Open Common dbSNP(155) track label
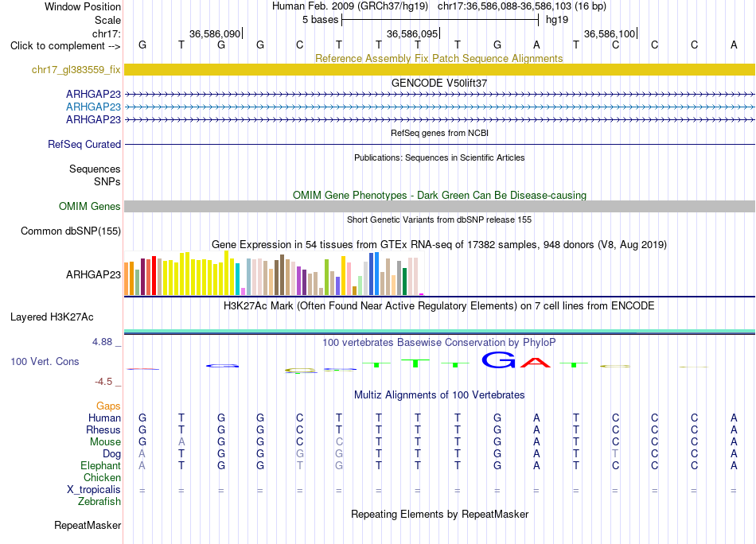Viewport: 756px width, 544px height. tap(70, 231)
